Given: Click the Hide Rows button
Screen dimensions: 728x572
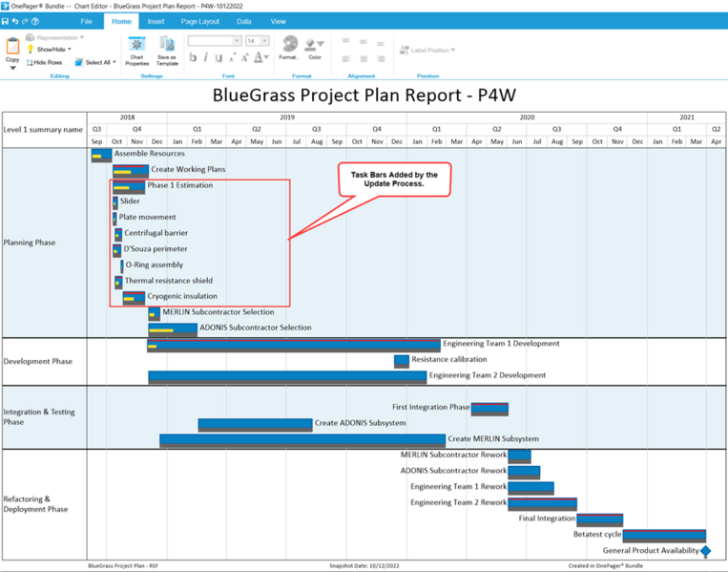Looking at the screenshot, I should coord(44,62).
